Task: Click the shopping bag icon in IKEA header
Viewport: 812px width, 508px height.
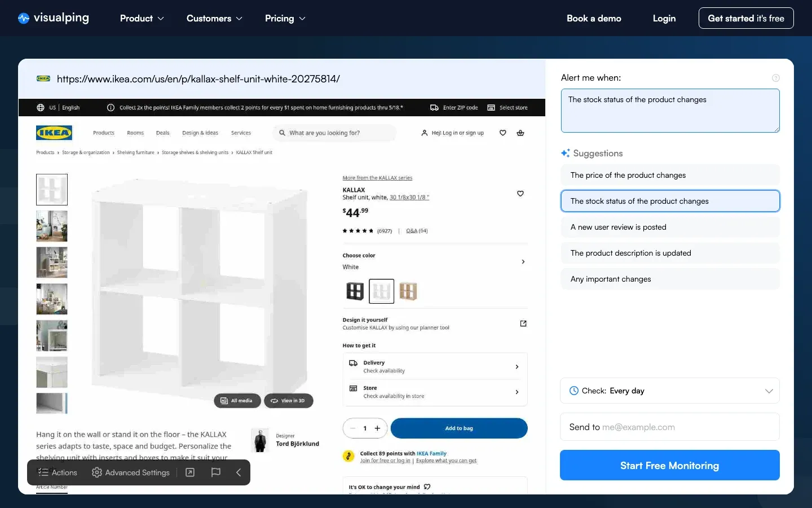Action: click(520, 133)
